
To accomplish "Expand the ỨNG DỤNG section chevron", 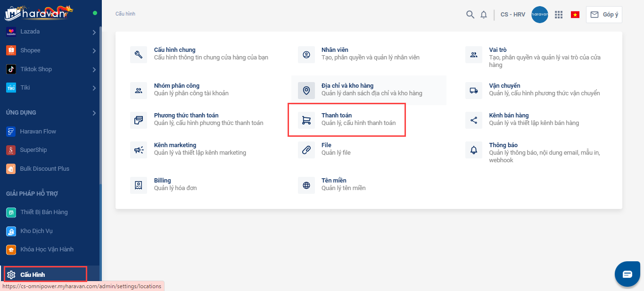I will 94,113.
